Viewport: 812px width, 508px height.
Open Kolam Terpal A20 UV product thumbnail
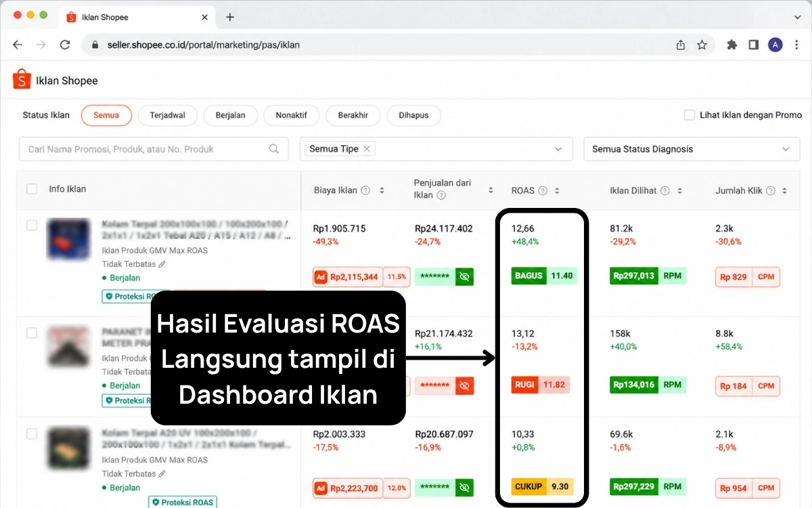tap(68, 449)
